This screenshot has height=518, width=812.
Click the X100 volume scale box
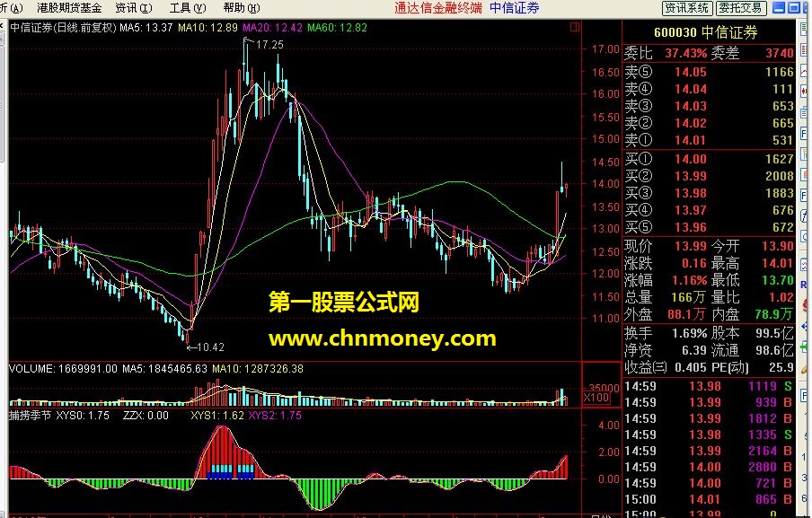click(x=596, y=398)
